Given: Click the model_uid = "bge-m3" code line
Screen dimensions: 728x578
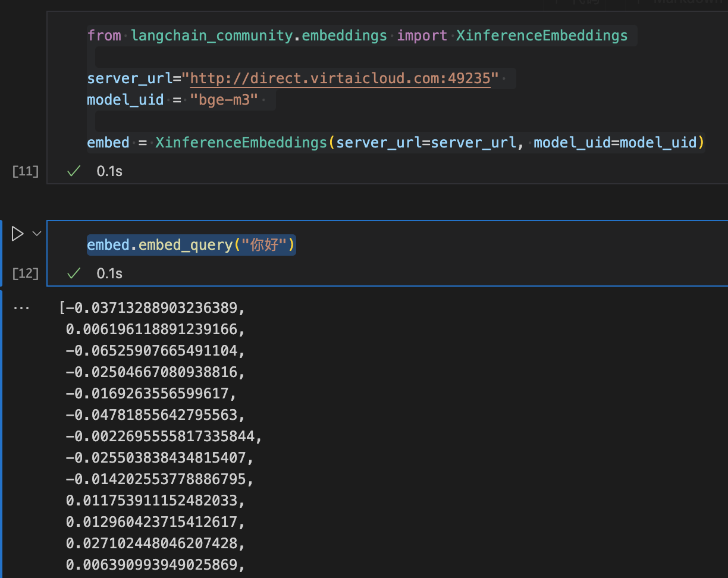Looking at the screenshot, I should coord(172,99).
